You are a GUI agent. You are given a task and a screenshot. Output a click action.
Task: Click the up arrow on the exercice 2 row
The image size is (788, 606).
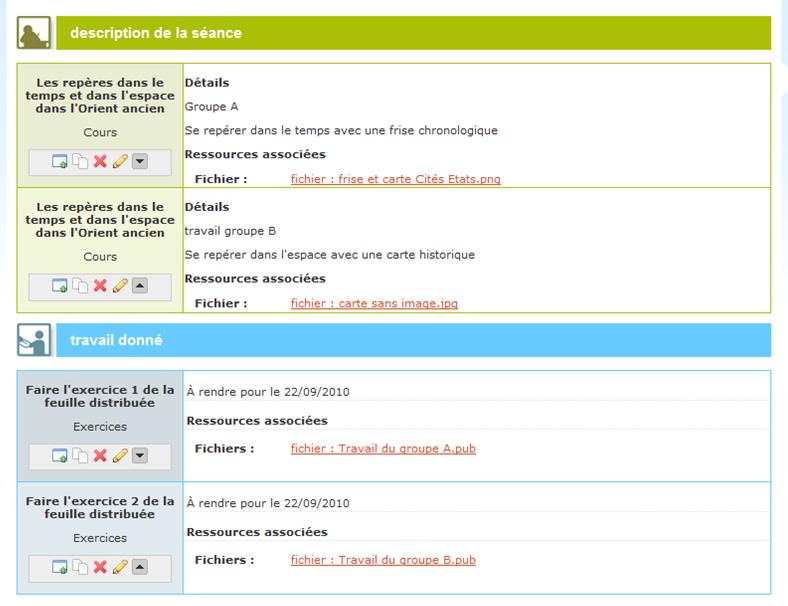(140, 567)
